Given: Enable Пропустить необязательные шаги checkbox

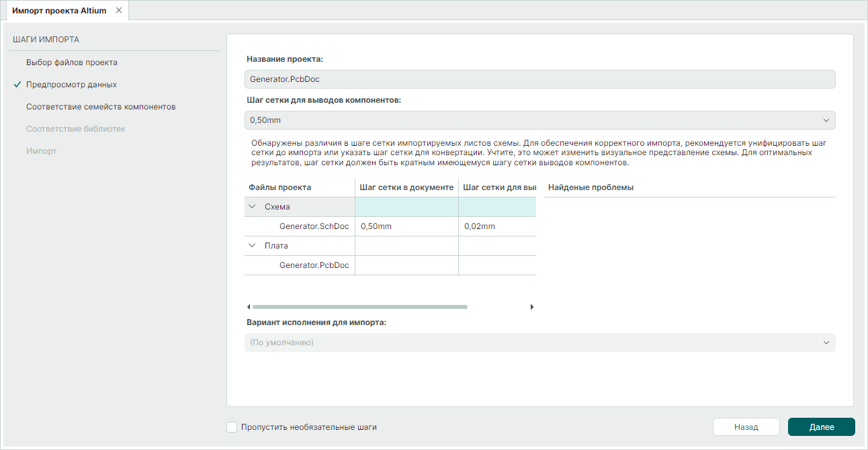Looking at the screenshot, I should [x=232, y=427].
